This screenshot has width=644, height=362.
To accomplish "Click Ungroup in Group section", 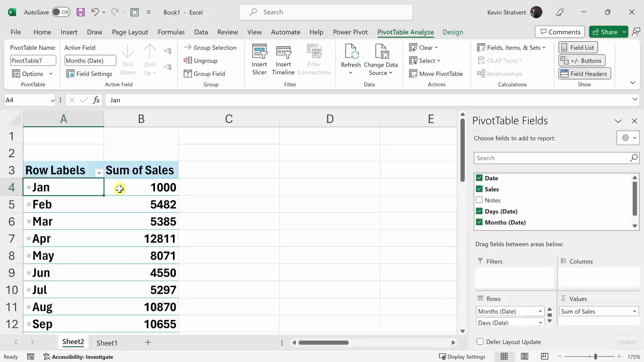I will 200,60.
